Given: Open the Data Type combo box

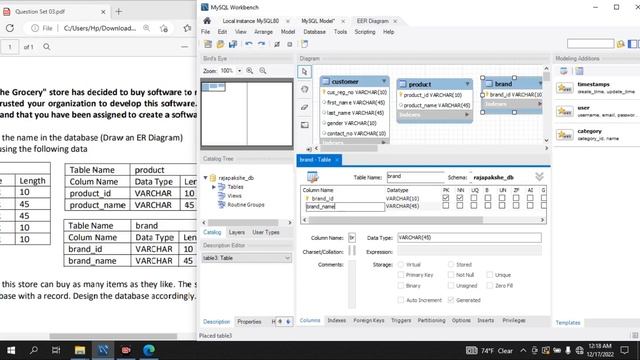Looking at the screenshot, I should pos(469,238).
